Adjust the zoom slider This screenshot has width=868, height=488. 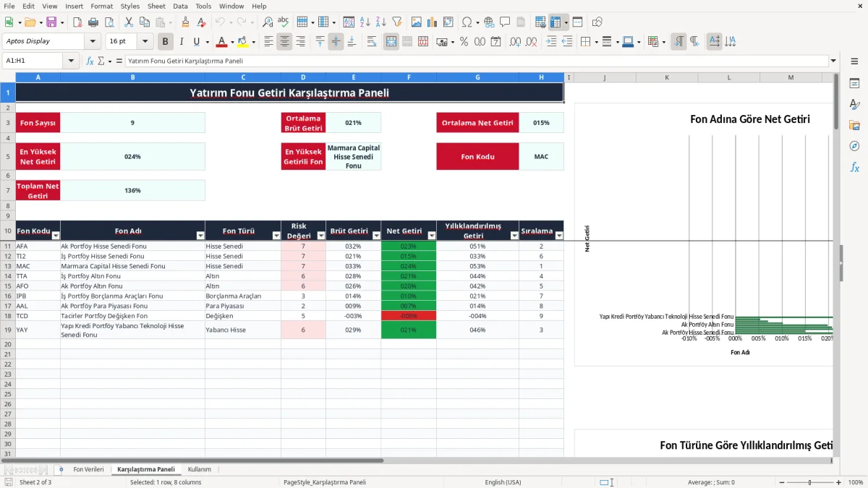click(809, 482)
